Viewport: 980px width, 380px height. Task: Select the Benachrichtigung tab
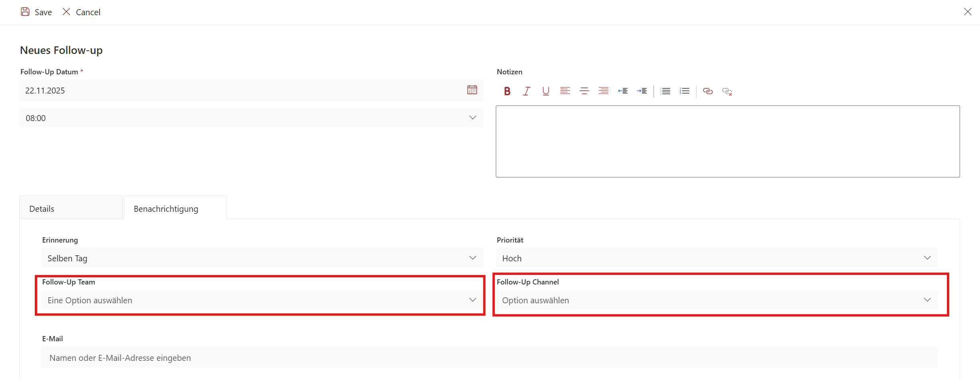[x=175, y=209]
